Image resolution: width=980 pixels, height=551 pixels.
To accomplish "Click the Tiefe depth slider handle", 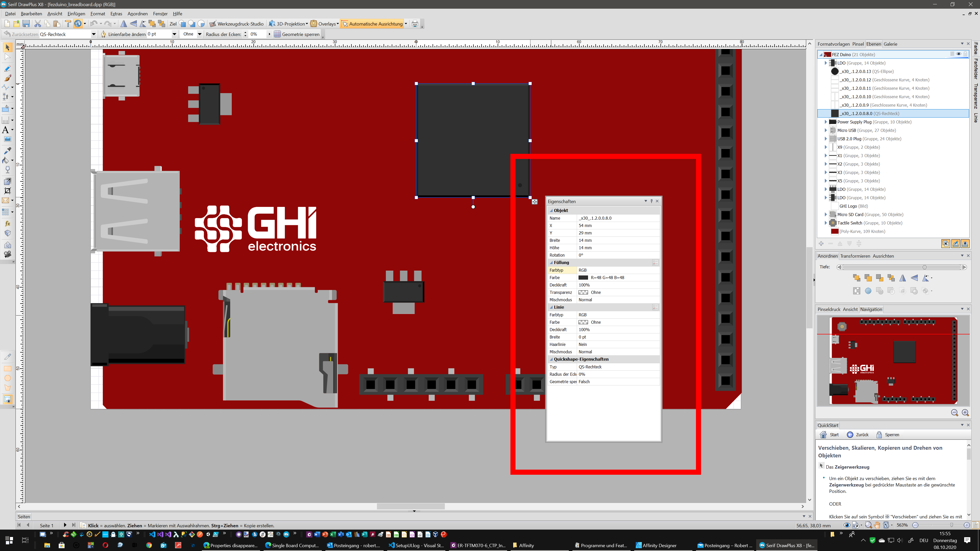I will [924, 267].
